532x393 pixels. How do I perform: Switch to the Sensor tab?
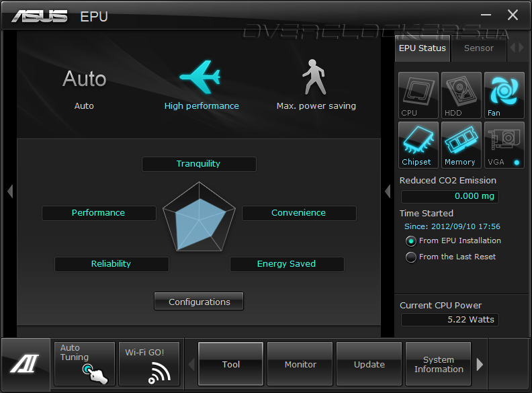point(479,48)
